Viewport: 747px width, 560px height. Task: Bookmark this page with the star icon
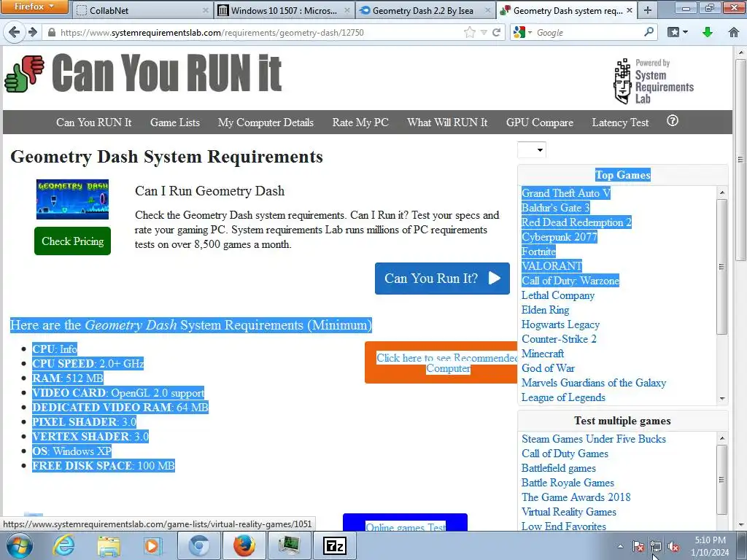click(470, 32)
